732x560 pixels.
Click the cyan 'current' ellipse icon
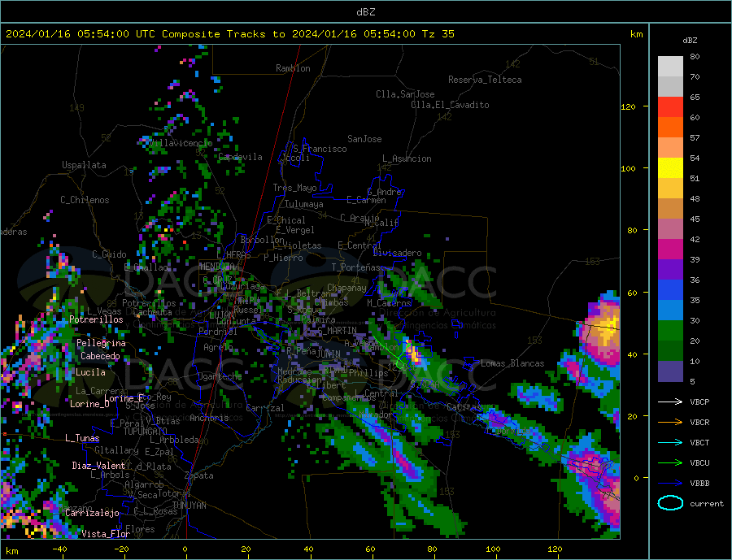click(670, 503)
